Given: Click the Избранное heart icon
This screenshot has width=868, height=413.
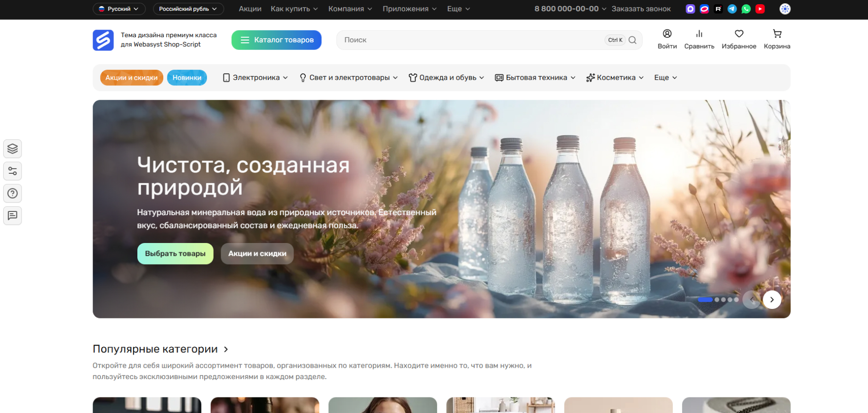Looking at the screenshot, I should tap(739, 34).
